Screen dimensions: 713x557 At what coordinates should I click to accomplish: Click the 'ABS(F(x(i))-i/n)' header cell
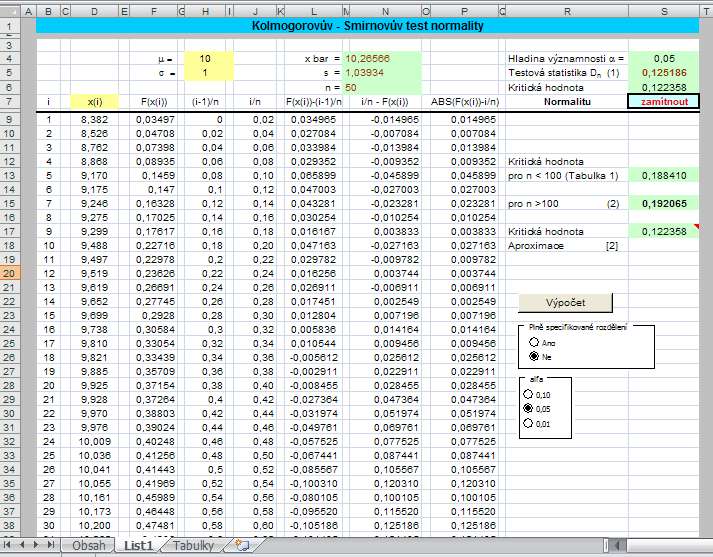(x=464, y=102)
